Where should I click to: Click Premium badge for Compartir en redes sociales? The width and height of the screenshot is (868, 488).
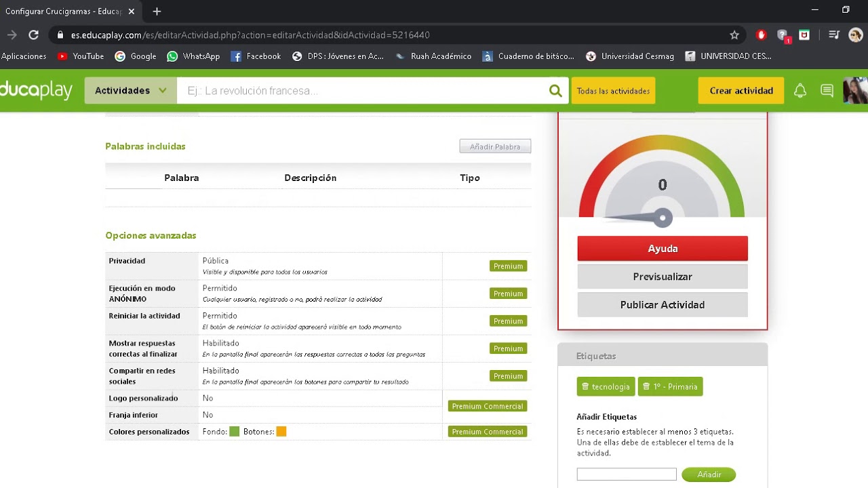coord(508,376)
